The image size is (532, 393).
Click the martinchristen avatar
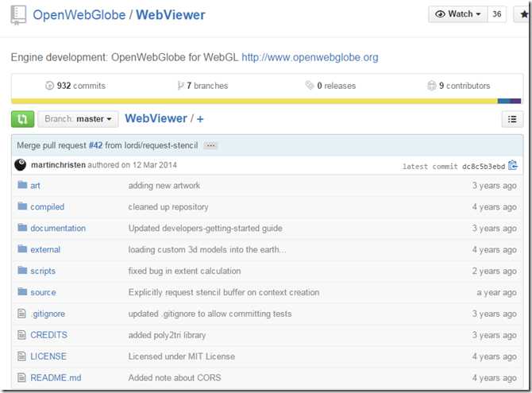click(x=21, y=165)
